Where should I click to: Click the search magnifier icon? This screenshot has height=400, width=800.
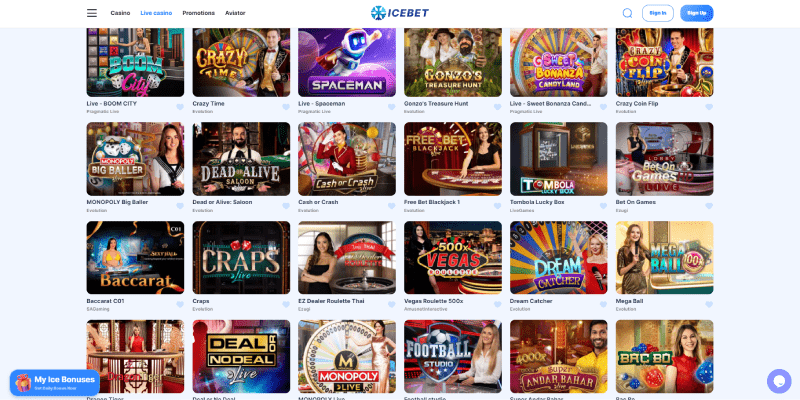628,13
